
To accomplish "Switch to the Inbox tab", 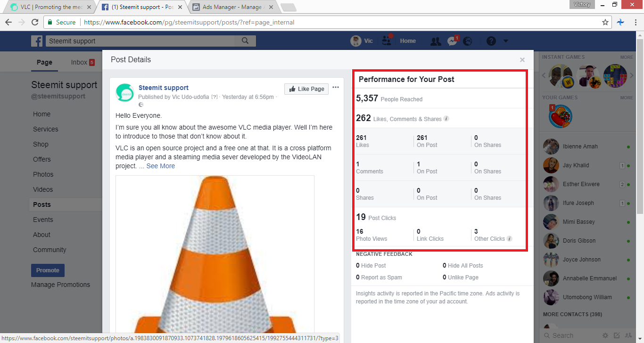I will [x=83, y=62].
